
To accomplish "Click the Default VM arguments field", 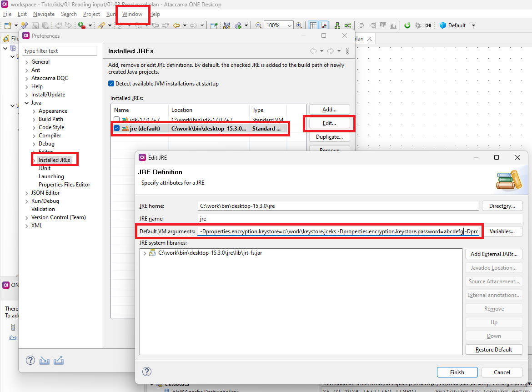I will 338,231.
